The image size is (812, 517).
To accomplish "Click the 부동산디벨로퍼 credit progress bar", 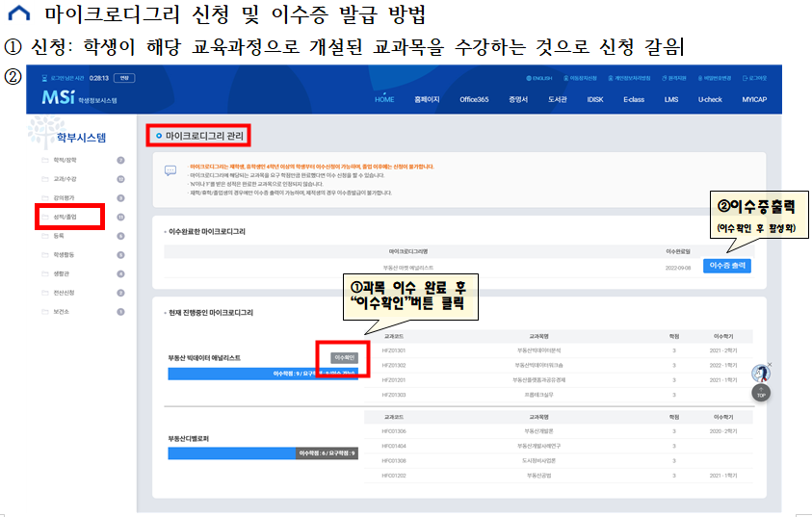I will [262, 452].
